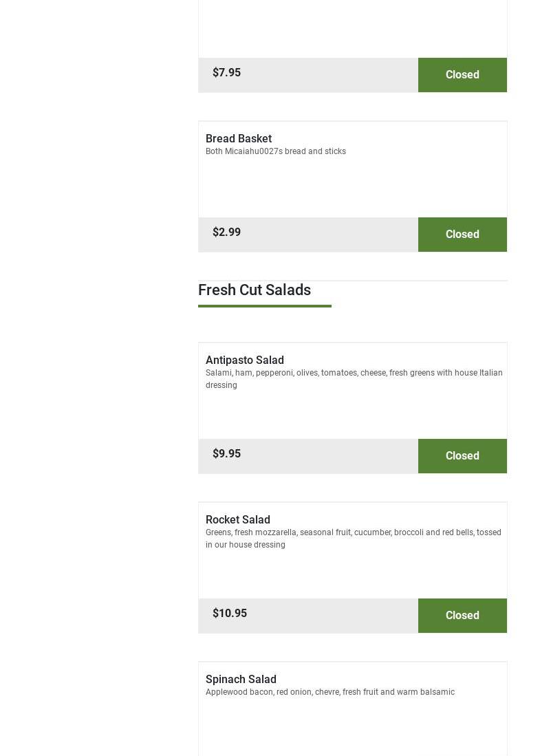The height and width of the screenshot is (756, 540).
Task: Hit the Closed button for Rocket Salad
Action: (x=462, y=616)
